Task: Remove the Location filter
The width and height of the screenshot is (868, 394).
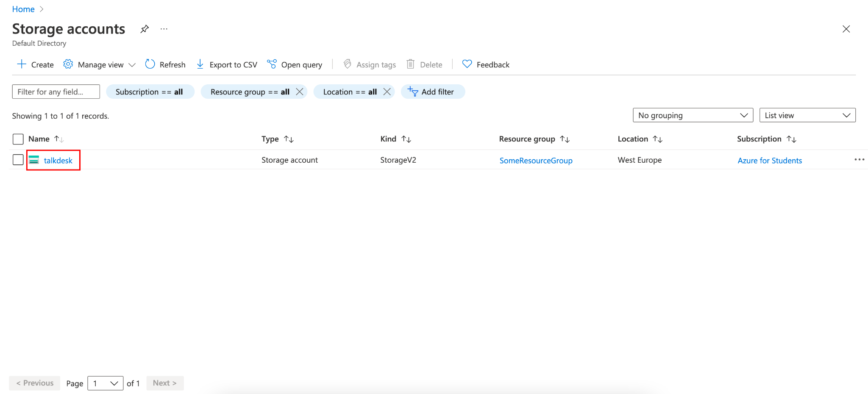Action: pos(387,92)
